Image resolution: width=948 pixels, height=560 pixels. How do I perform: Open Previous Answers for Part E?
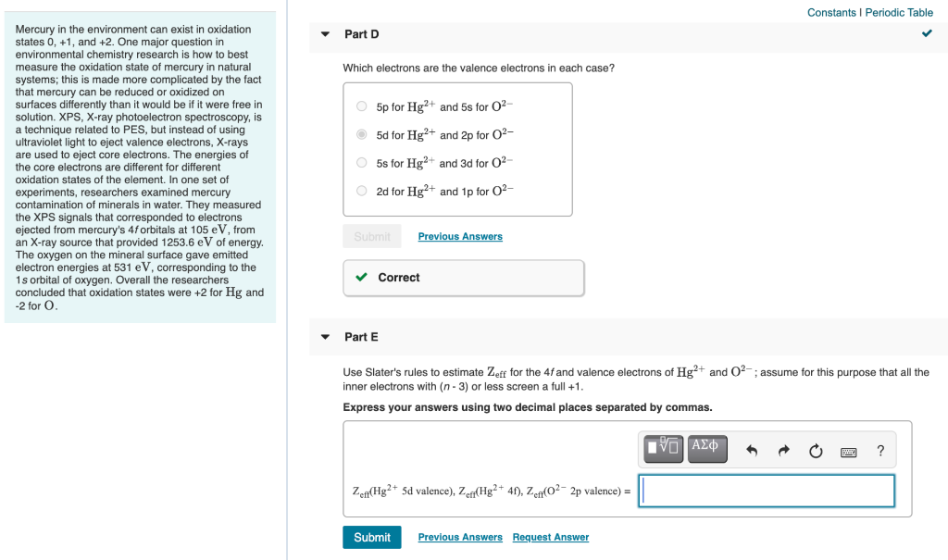(460, 537)
